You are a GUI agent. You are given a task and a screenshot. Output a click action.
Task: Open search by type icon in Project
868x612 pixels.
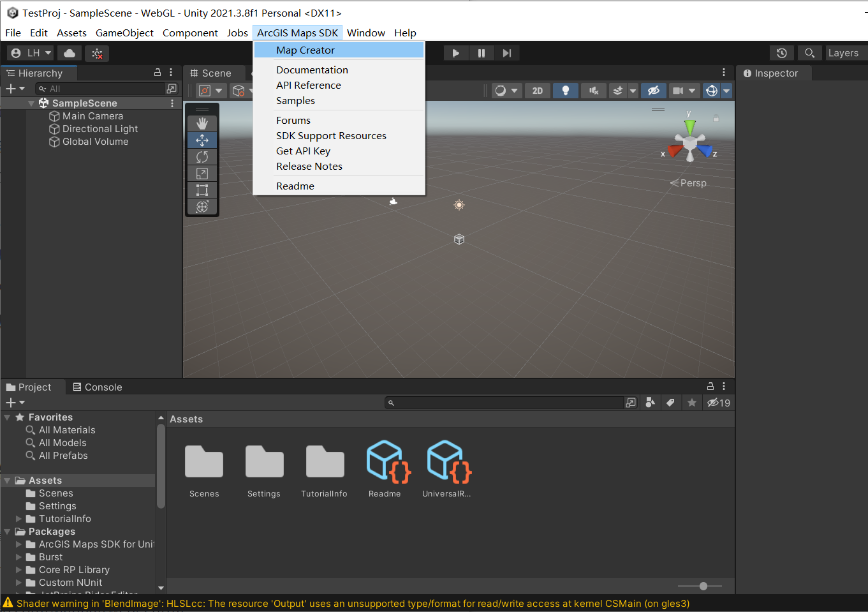(650, 403)
